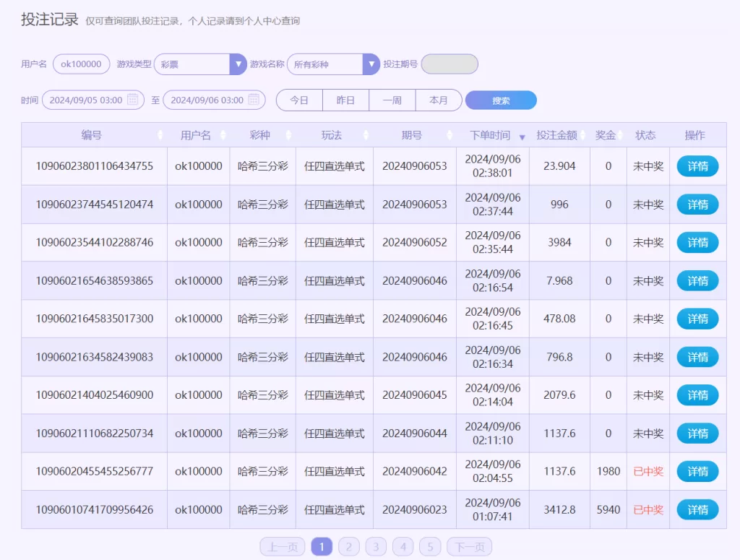This screenshot has height=560, width=740.
Task: Click the 操作 column header
Action: coord(694,135)
